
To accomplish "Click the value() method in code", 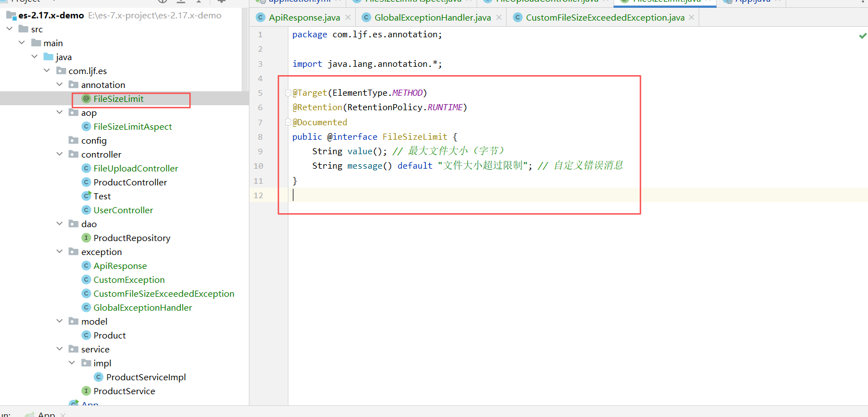I will coord(365,151).
